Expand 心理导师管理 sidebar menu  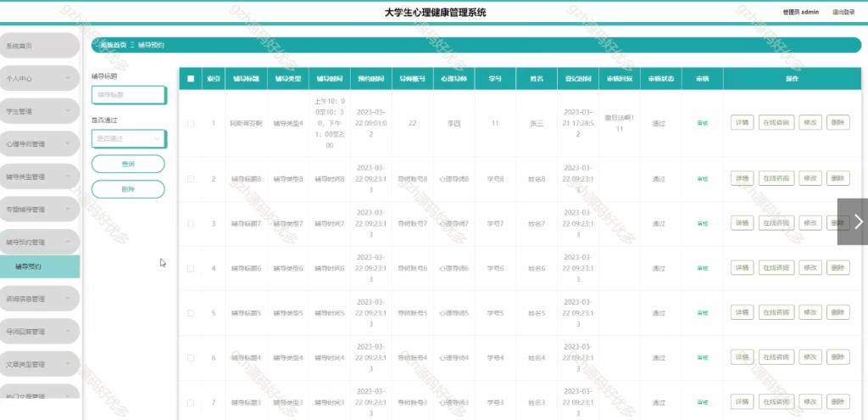click(x=40, y=144)
